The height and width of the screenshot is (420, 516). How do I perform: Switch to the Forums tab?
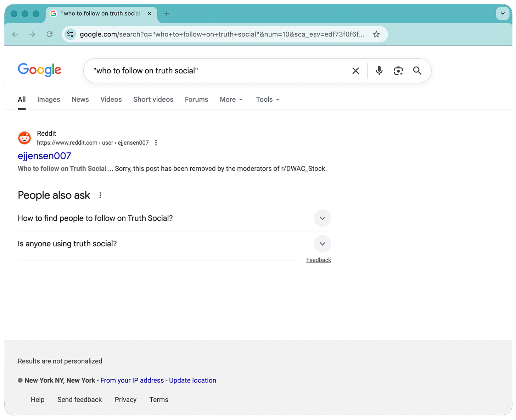point(196,99)
